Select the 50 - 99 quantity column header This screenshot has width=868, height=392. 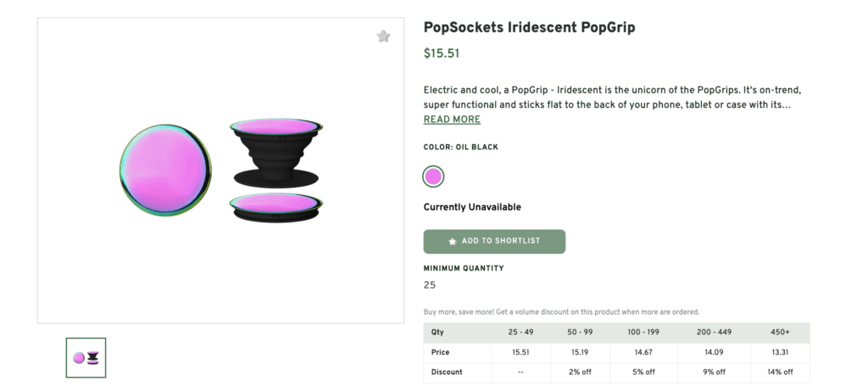point(580,333)
